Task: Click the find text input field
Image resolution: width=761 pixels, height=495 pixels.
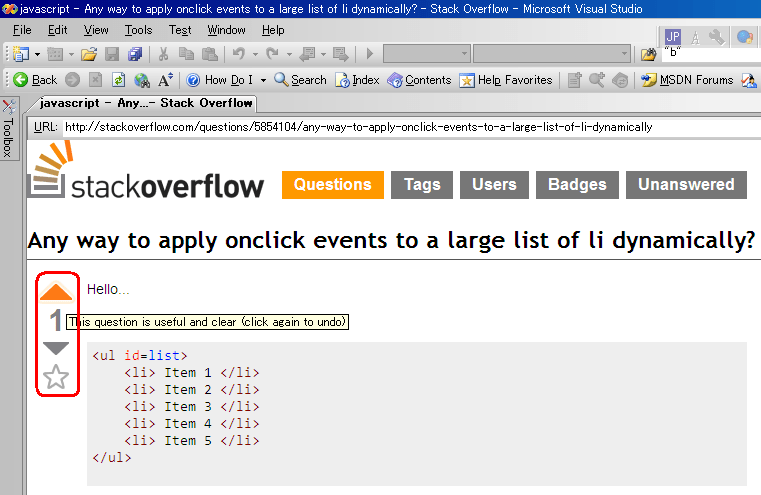Action: point(711,52)
